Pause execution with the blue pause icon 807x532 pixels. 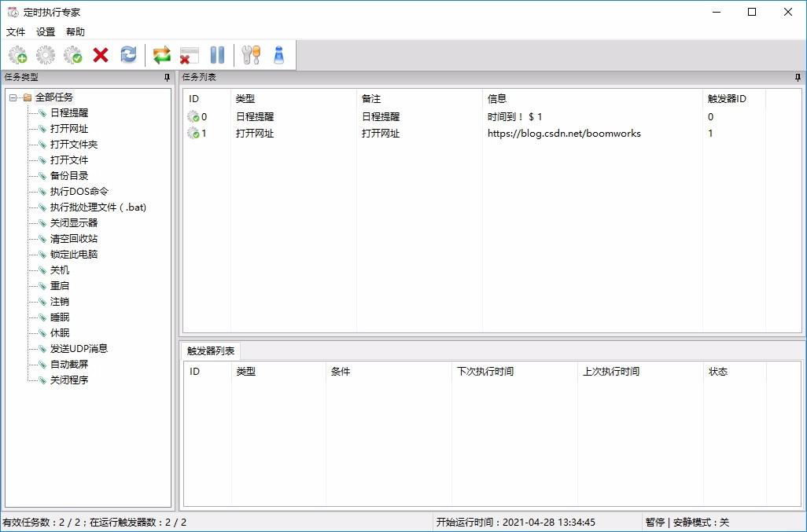click(217, 55)
